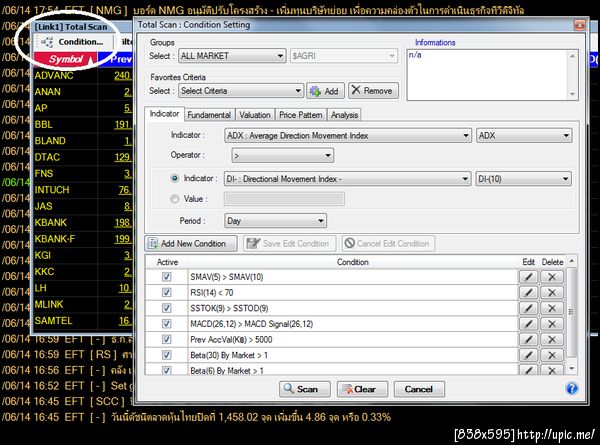Click the Clear button
600x445 pixels.
pyautogui.click(x=362, y=389)
